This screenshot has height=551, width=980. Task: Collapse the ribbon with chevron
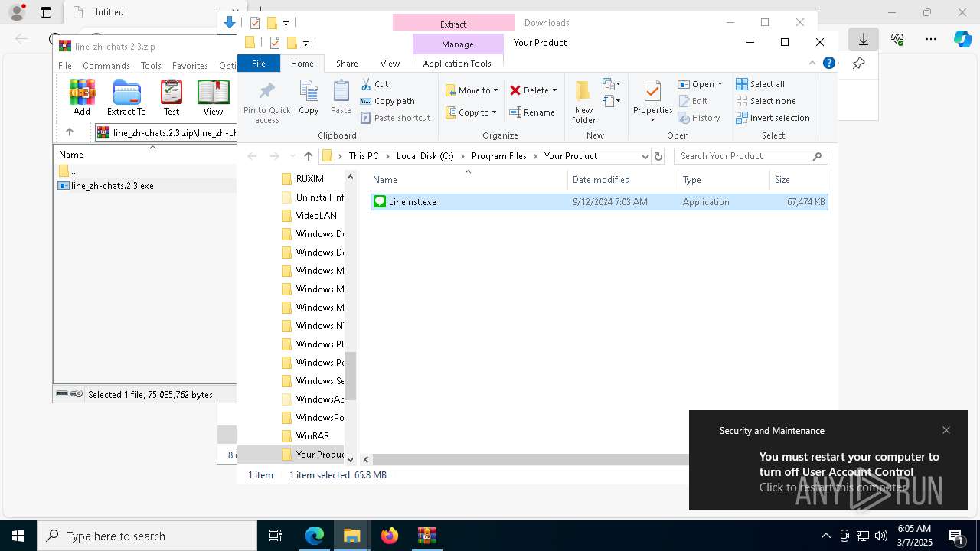click(x=812, y=64)
